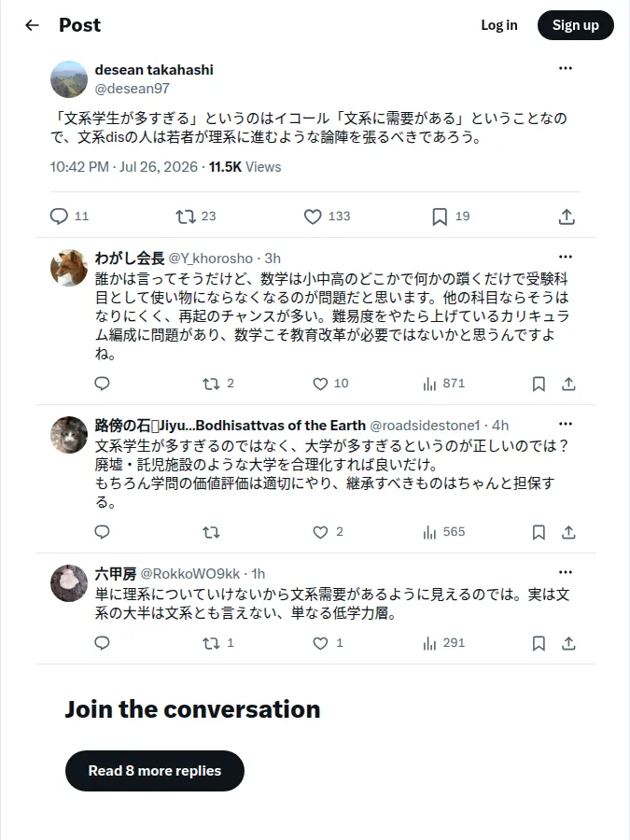Bookmark 六甲房's reply
Image resolution: width=630 pixels, height=840 pixels.
pos(539,643)
